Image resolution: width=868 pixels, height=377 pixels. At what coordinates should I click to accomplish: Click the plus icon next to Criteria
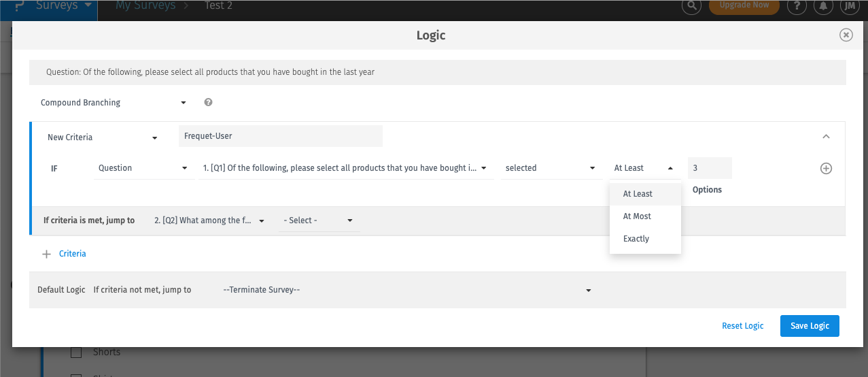pyautogui.click(x=47, y=254)
